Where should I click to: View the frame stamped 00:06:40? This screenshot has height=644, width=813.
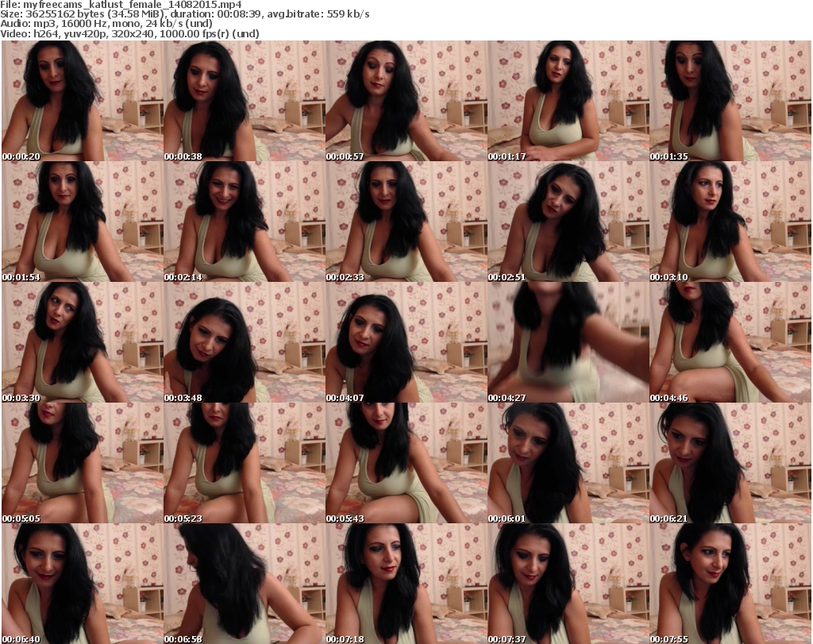pyautogui.click(x=83, y=584)
